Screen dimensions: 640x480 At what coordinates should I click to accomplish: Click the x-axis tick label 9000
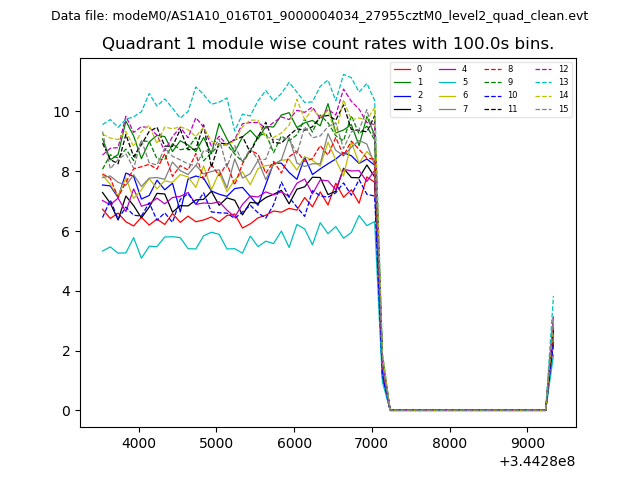coord(528,443)
